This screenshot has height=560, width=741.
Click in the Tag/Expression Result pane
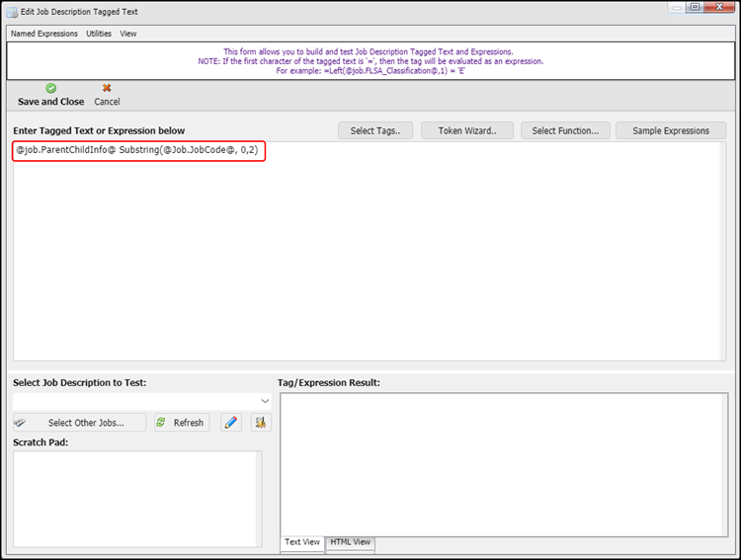point(504,464)
